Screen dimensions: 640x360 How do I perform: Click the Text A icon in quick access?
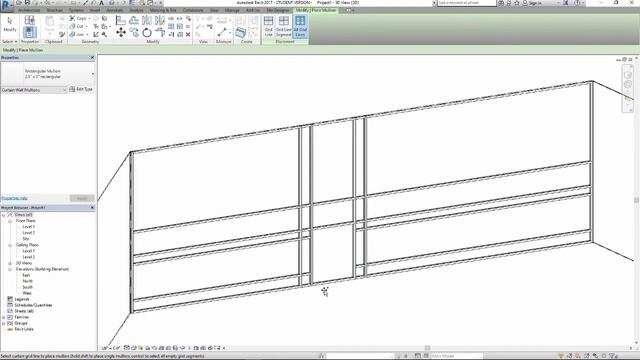101,3
